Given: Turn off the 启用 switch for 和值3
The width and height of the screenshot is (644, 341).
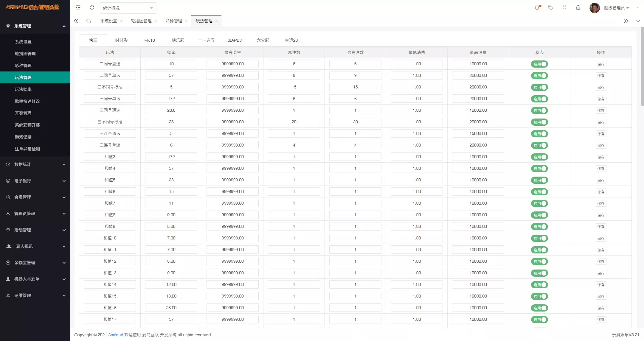Looking at the screenshot, I should (x=539, y=157).
